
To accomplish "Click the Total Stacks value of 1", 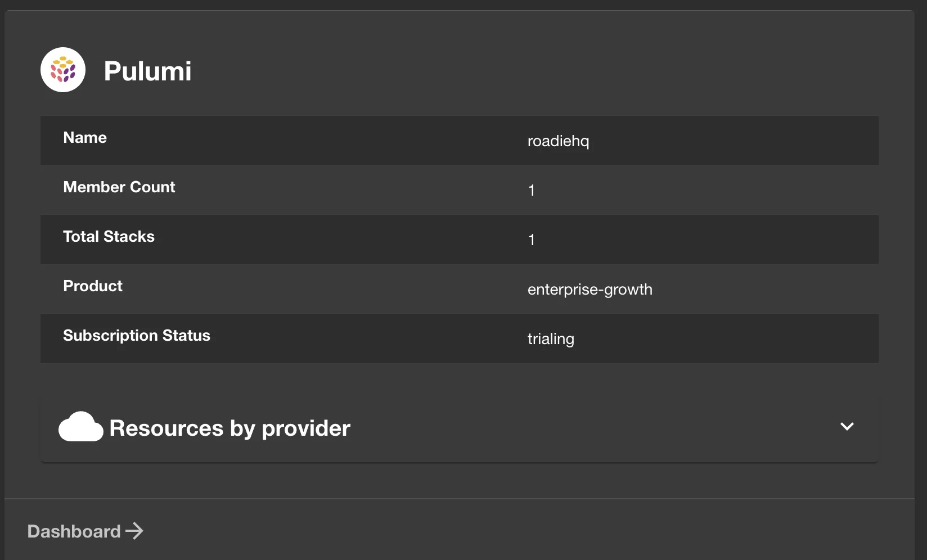I will tap(532, 240).
